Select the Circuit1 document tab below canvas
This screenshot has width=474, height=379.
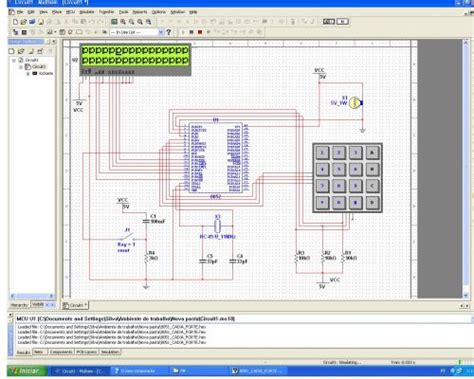click(75, 305)
